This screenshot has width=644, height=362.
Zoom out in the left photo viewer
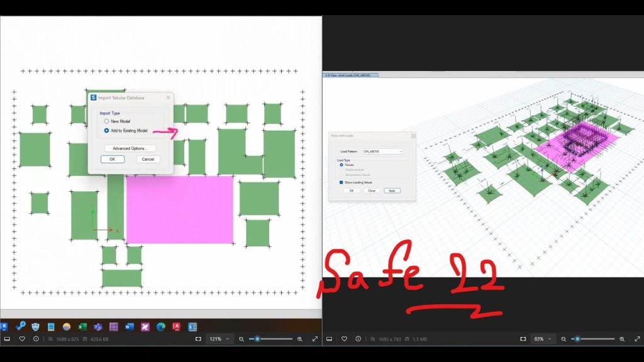point(241,339)
